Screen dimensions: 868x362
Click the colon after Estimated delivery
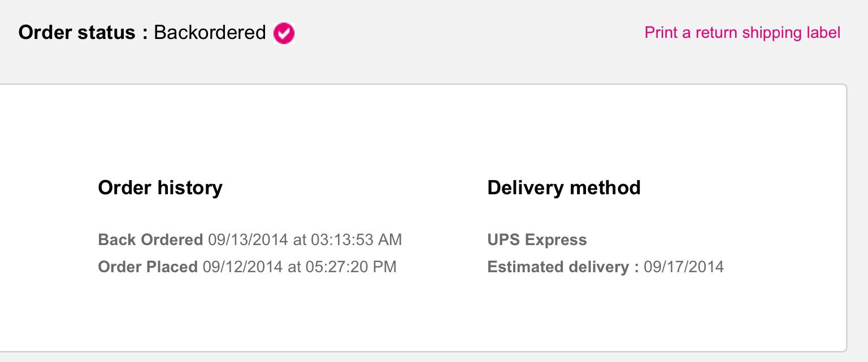tap(637, 268)
